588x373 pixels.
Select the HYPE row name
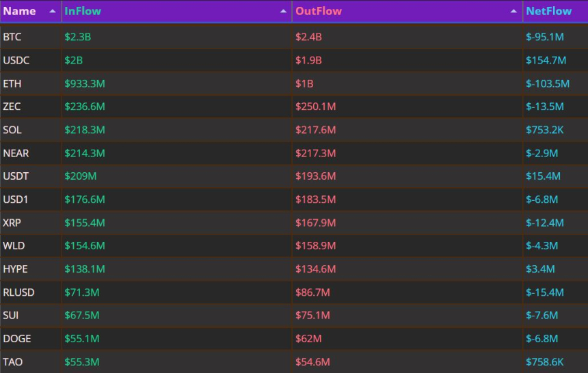(x=15, y=268)
